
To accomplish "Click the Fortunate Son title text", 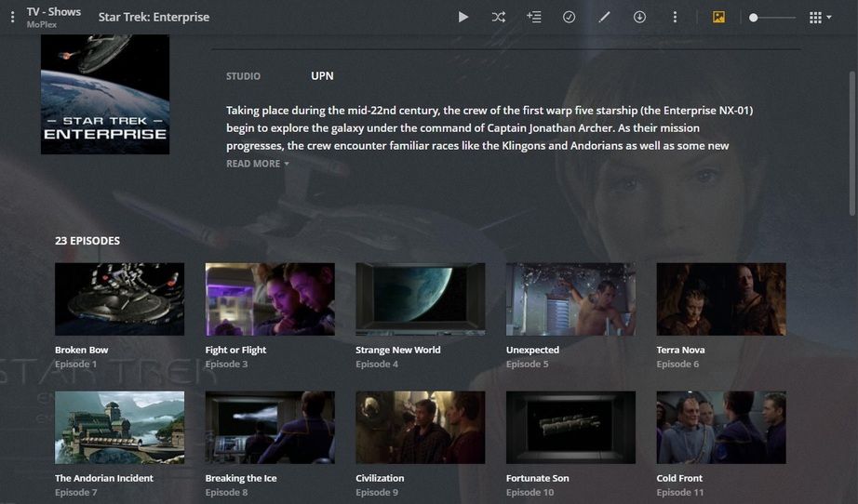I will 537,478.
